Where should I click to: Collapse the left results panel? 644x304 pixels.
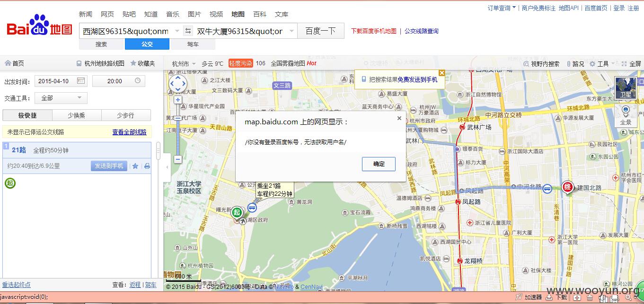(x=167, y=167)
